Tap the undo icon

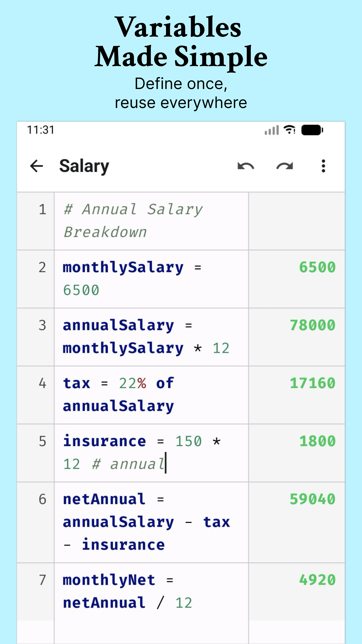246,166
